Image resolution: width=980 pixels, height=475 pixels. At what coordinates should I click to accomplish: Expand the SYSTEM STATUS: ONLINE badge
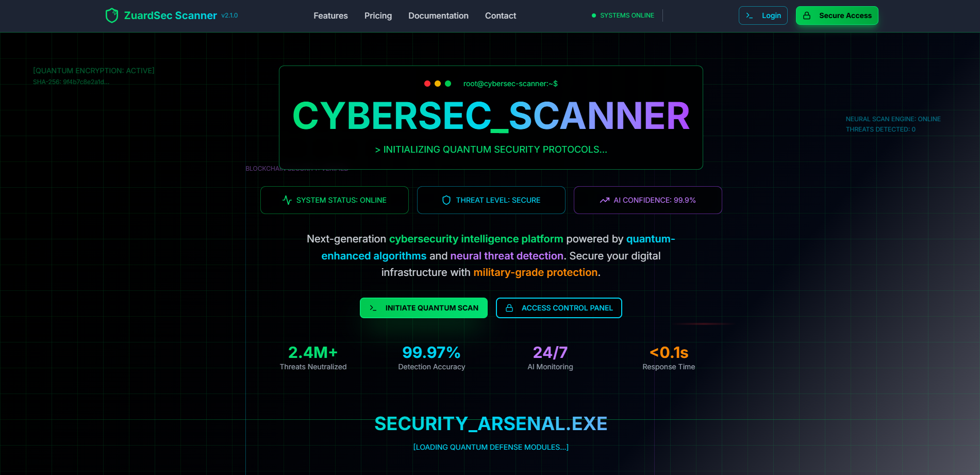click(x=334, y=200)
